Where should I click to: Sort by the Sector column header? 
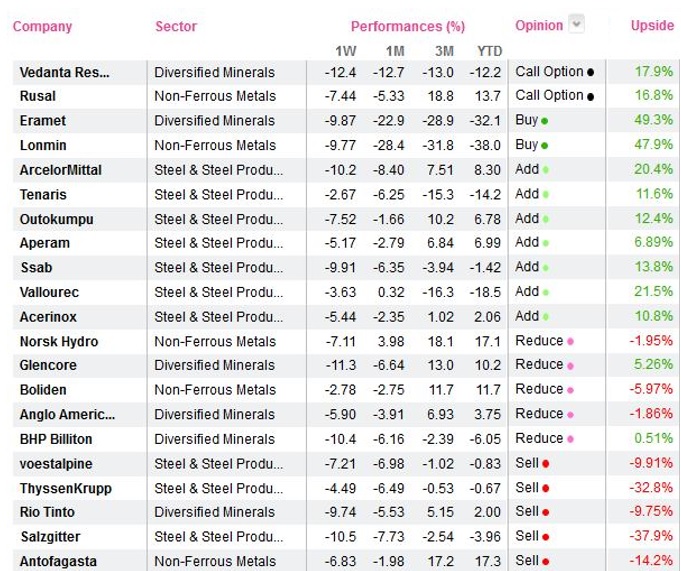[176, 26]
